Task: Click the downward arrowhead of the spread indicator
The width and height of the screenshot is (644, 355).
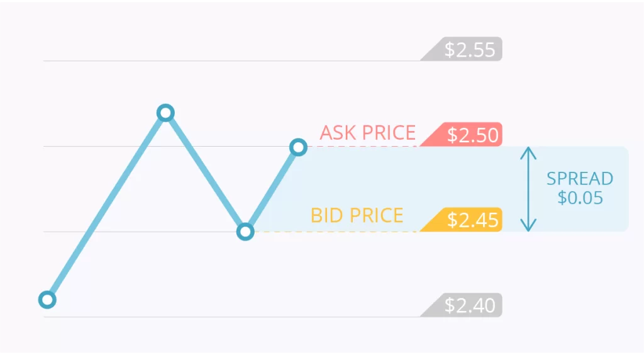Action: pos(528,225)
